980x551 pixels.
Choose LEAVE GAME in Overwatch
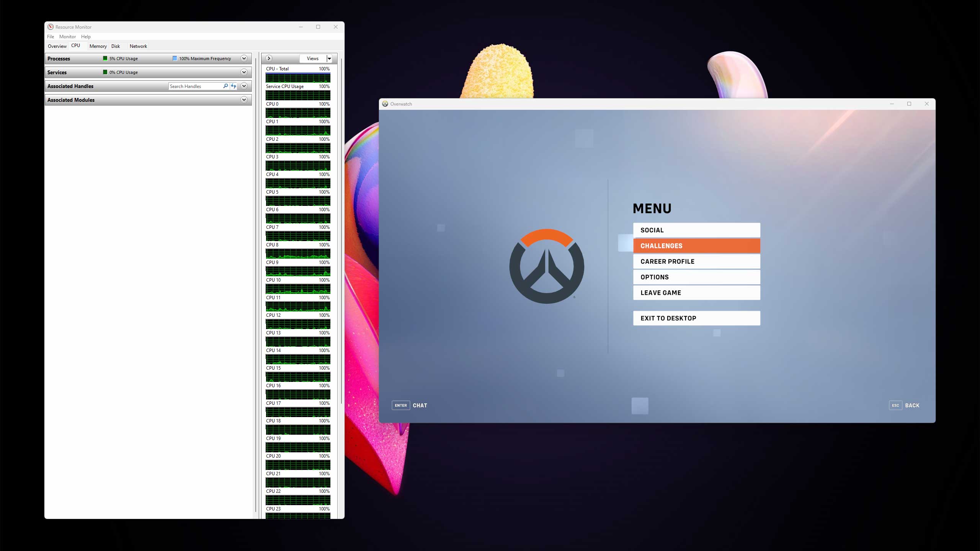pyautogui.click(x=697, y=293)
